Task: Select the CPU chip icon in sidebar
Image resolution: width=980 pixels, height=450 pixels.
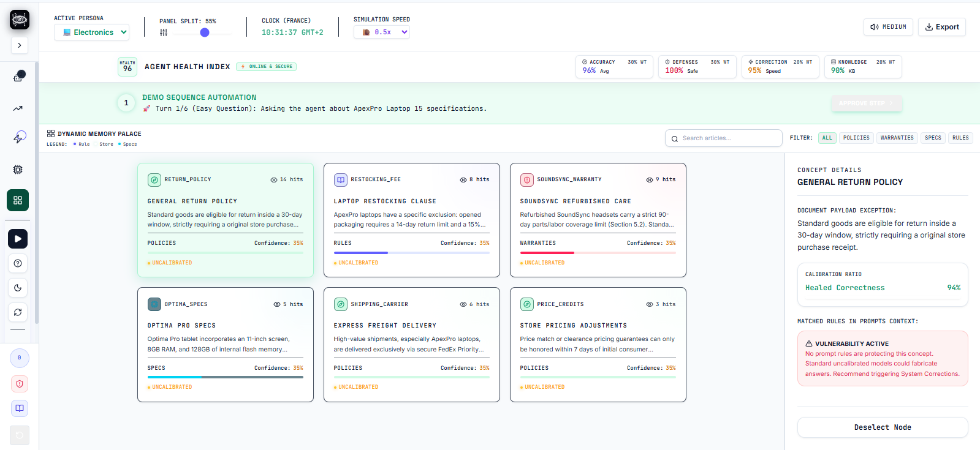Action: coord(18,170)
